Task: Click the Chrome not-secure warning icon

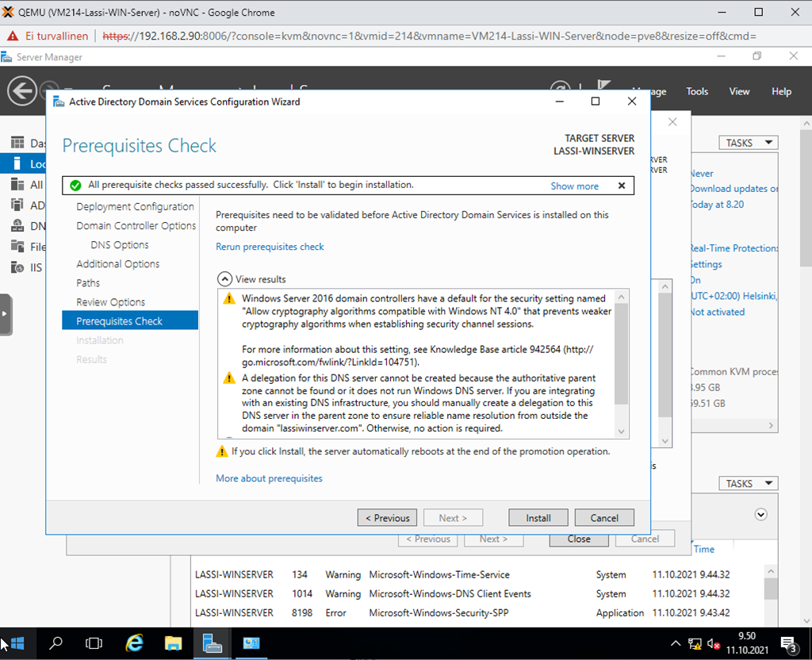Action: [13, 36]
